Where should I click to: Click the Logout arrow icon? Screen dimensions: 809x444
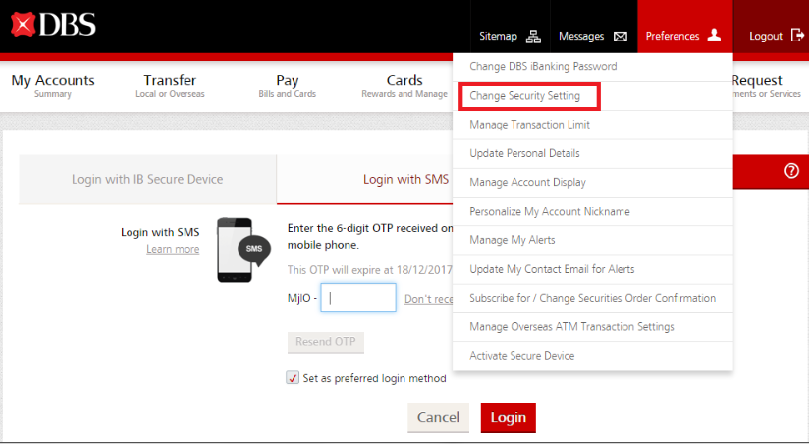[797, 35]
